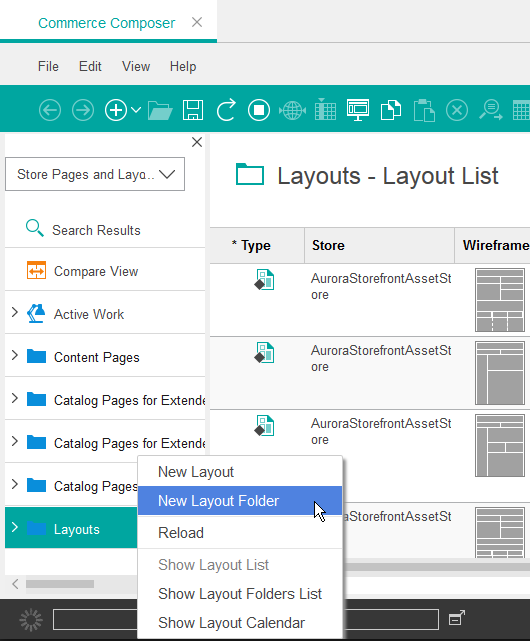Click the Paste clipboard toolbar icon

point(424,110)
